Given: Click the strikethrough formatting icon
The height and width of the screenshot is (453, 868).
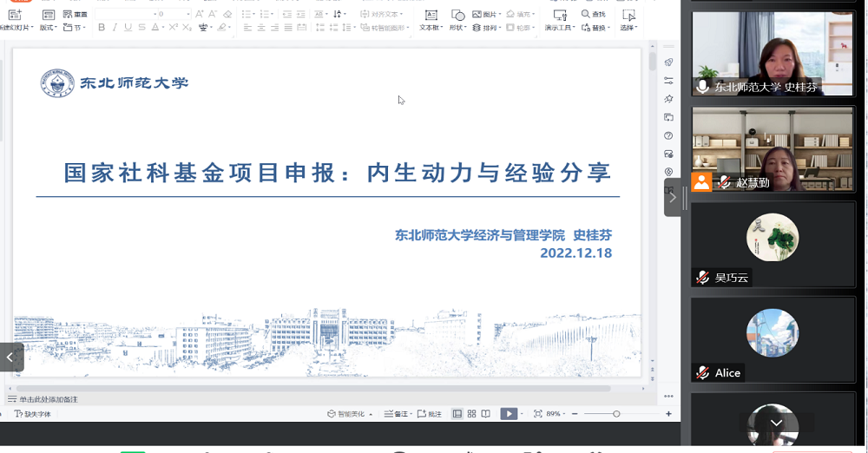Looking at the screenshot, I should [x=142, y=28].
